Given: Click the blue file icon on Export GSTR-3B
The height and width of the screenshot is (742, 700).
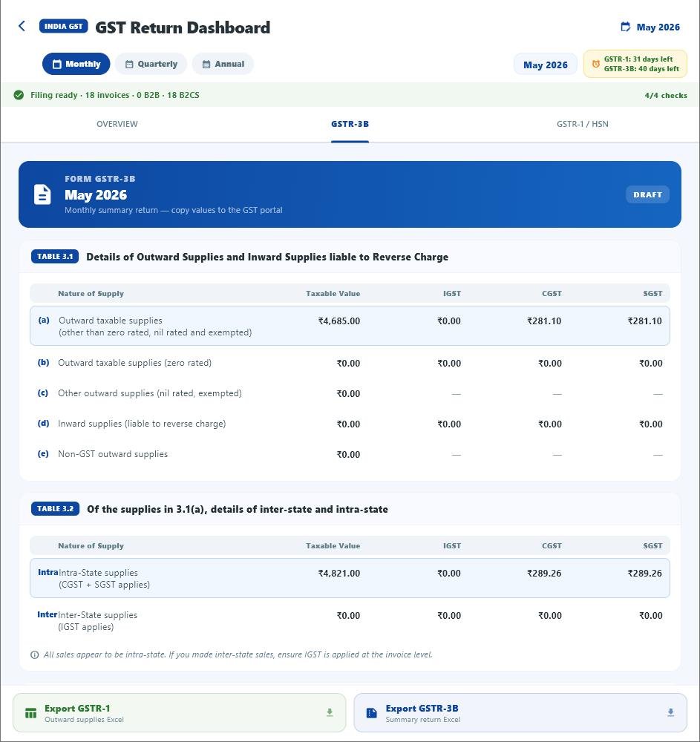Looking at the screenshot, I should point(372,713).
